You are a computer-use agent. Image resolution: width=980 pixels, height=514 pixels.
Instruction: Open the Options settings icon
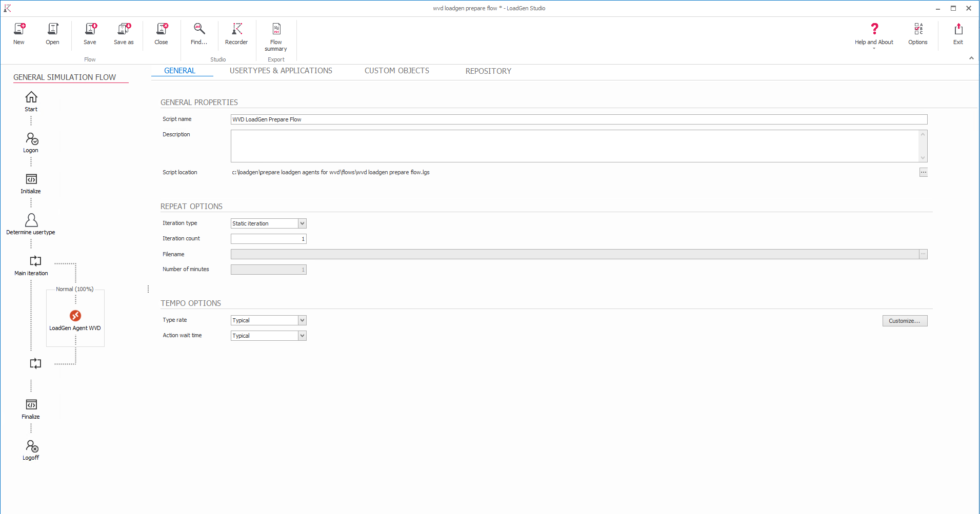click(917, 29)
